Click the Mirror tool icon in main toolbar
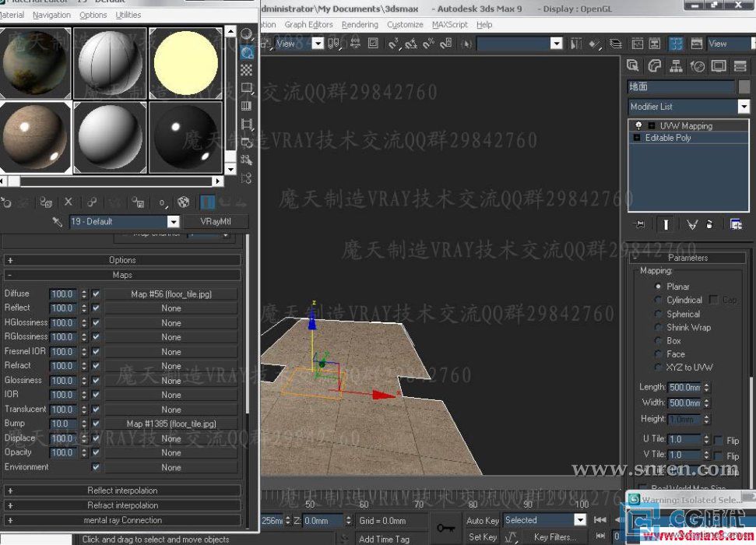 pos(576,44)
